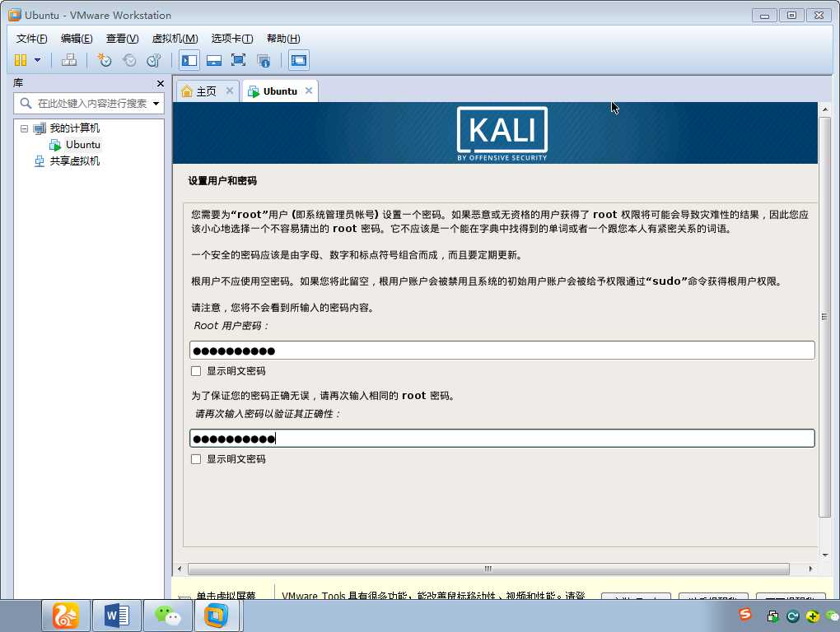
Task: Click the console view toolbar icon
Action: [x=298, y=60]
